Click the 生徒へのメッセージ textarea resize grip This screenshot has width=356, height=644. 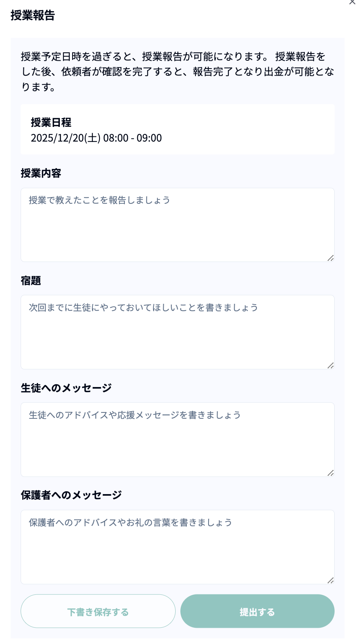tap(330, 473)
